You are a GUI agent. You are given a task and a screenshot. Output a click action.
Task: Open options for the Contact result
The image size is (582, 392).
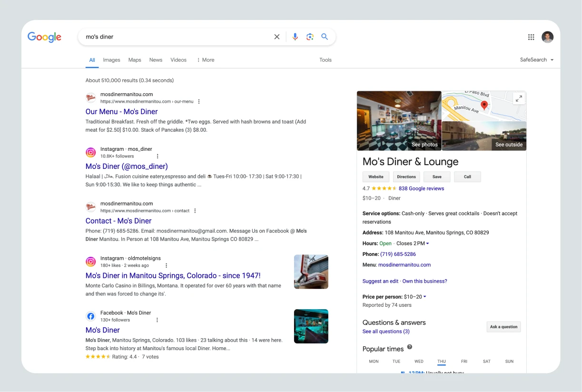click(x=195, y=211)
